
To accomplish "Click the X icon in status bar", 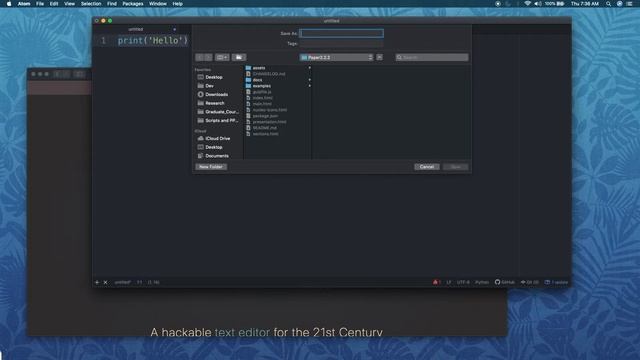I will pyautogui.click(x=105, y=282).
